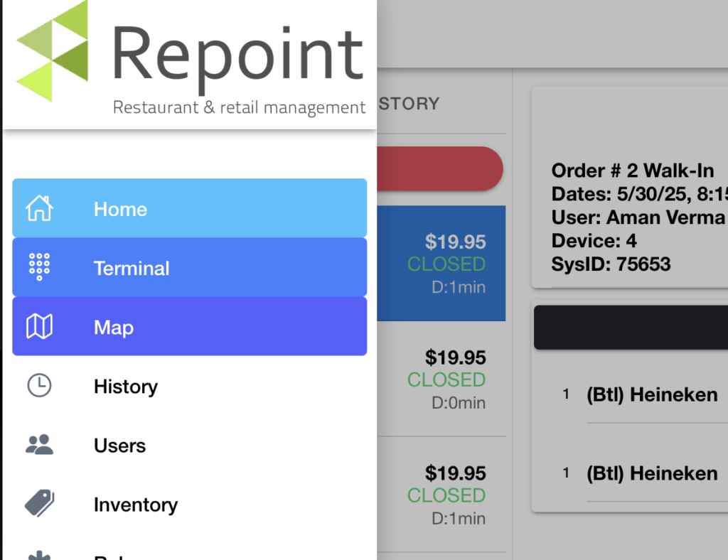The image size is (728, 560).
Task: Open the $19.95 closed order showing D:0min
Action: (x=441, y=379)
